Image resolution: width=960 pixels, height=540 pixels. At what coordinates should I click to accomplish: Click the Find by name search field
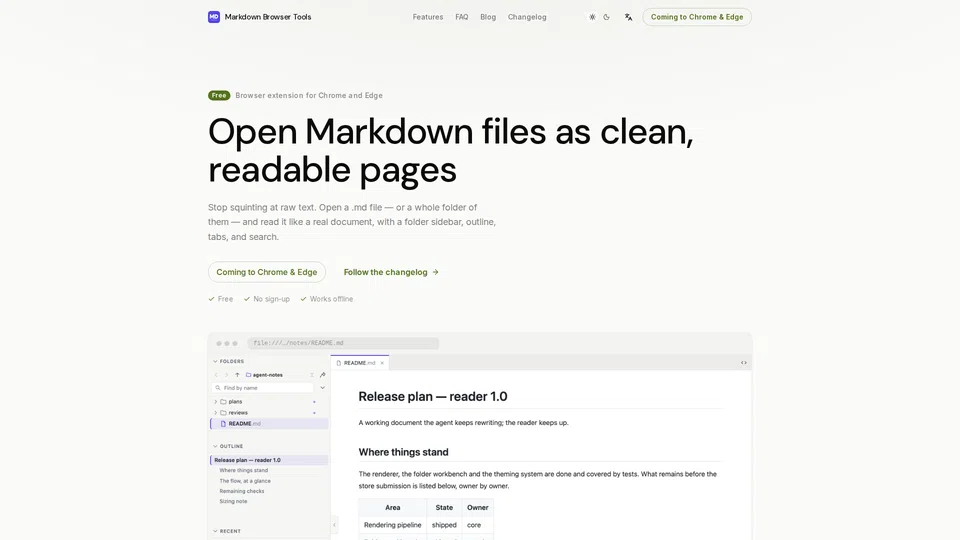coord(263,388)
